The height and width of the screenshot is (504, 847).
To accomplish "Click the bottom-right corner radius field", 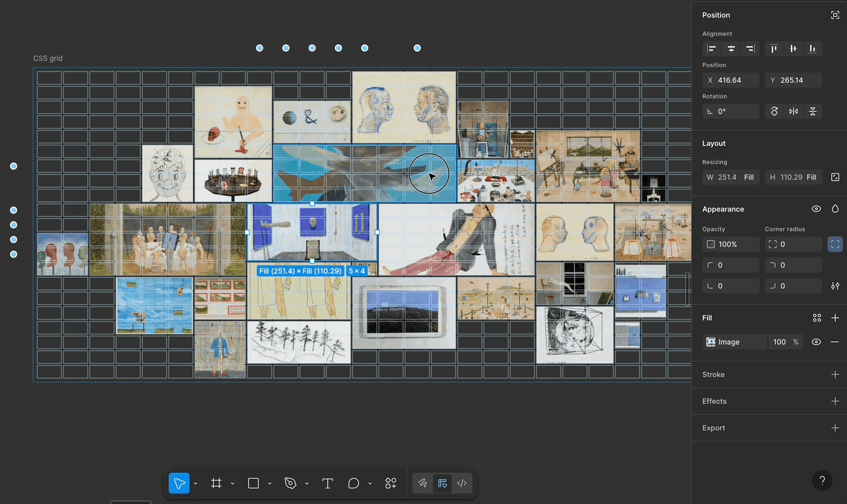I will coord(794,286).
